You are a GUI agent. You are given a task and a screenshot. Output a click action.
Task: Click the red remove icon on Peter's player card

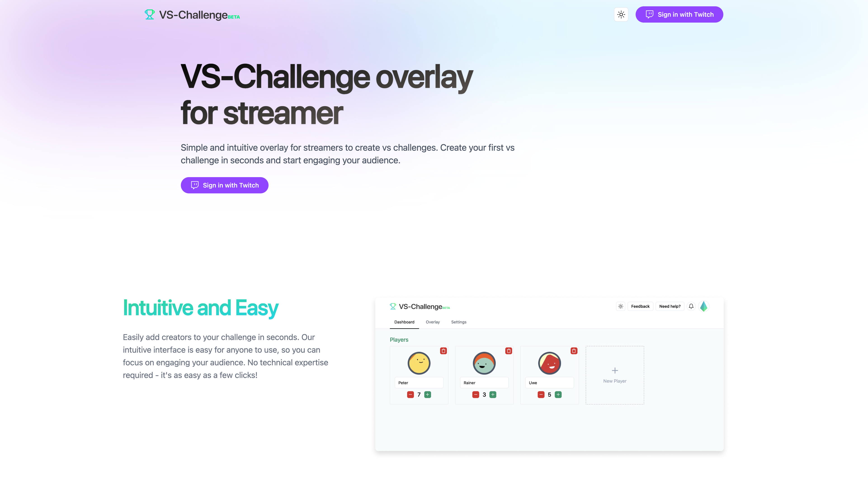[443, 351]
